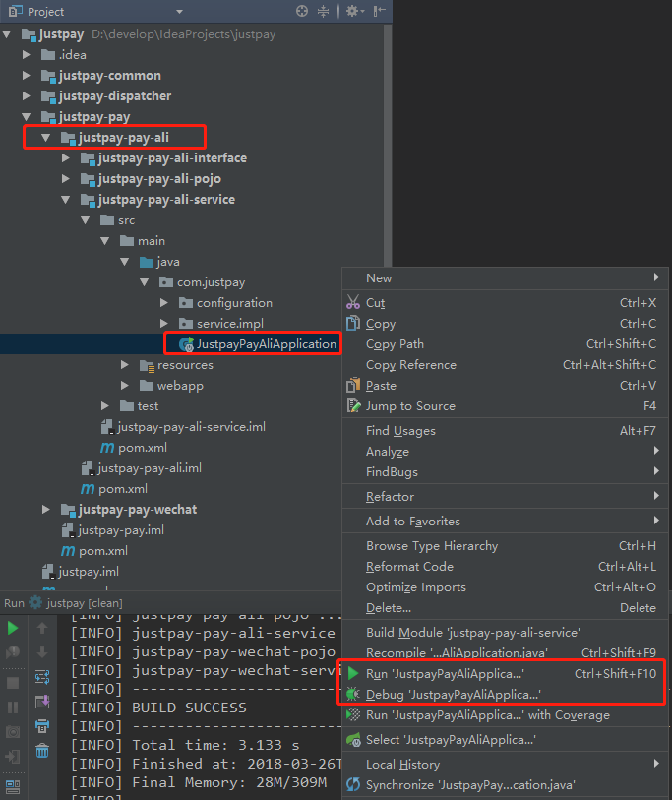Choose Cut from the context menu
This screenshot has width=672, height=800.
505,302
